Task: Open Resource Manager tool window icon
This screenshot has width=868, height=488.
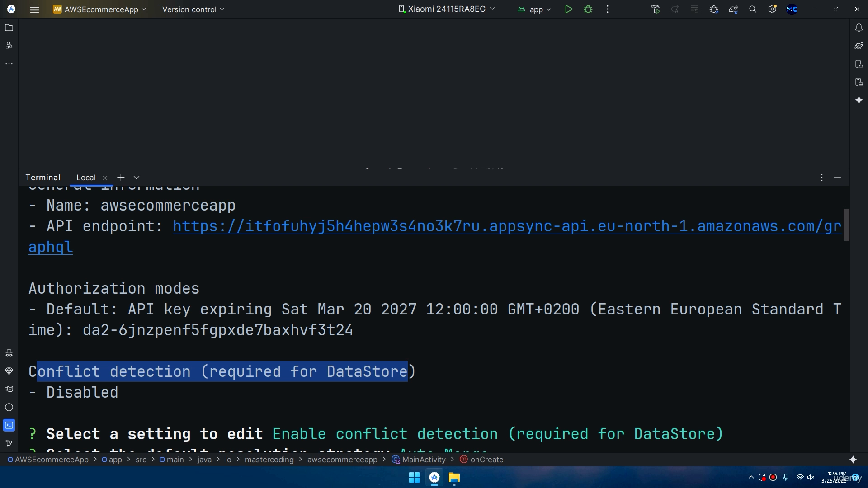Action: pos(9,45)
